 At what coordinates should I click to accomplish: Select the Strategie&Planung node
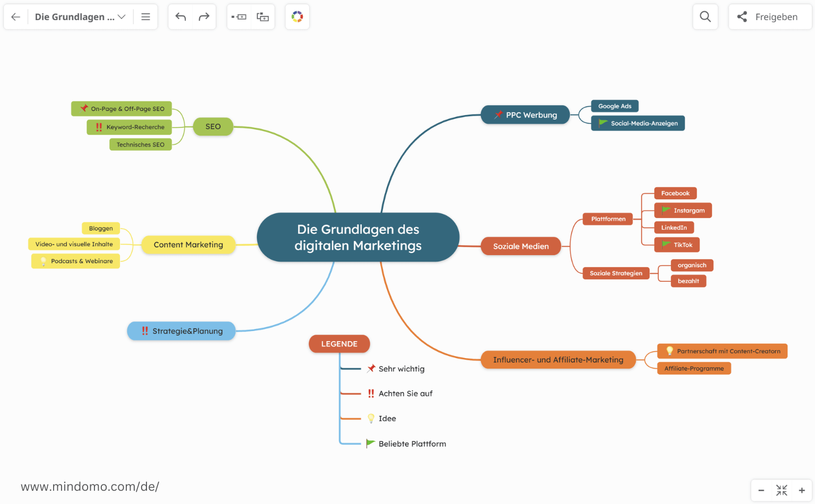[181, 331]
